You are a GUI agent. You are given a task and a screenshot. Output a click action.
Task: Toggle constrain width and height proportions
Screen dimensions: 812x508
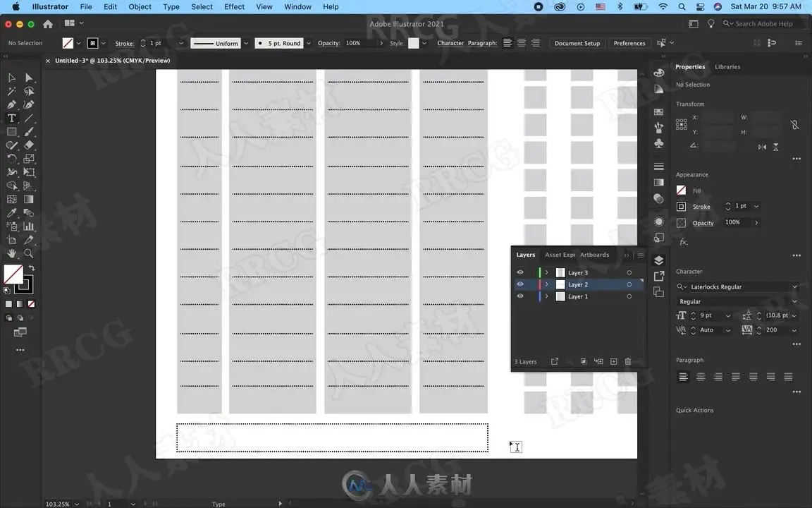coord(794,124)
